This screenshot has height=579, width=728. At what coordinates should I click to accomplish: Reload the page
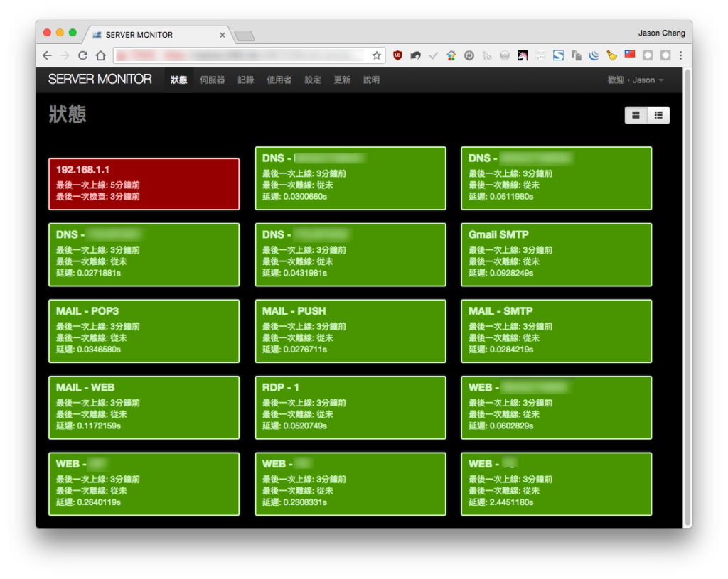click(x=82, y=55)
